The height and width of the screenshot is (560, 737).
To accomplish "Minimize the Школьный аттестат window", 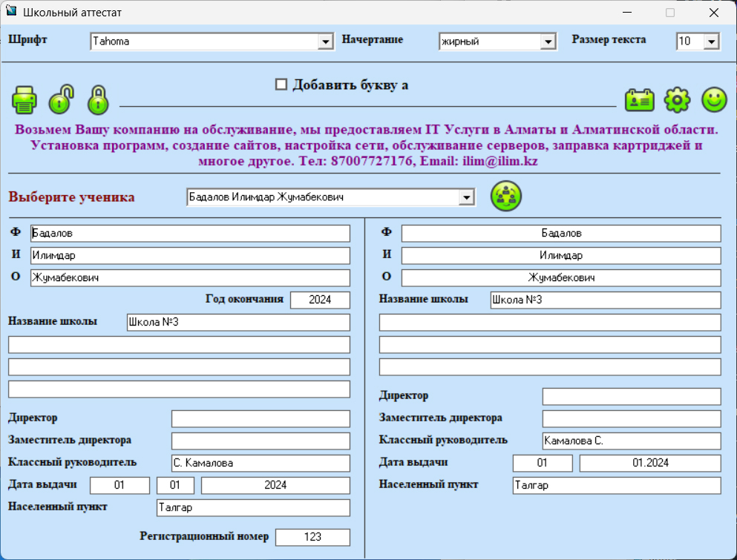I will (627, 12).
